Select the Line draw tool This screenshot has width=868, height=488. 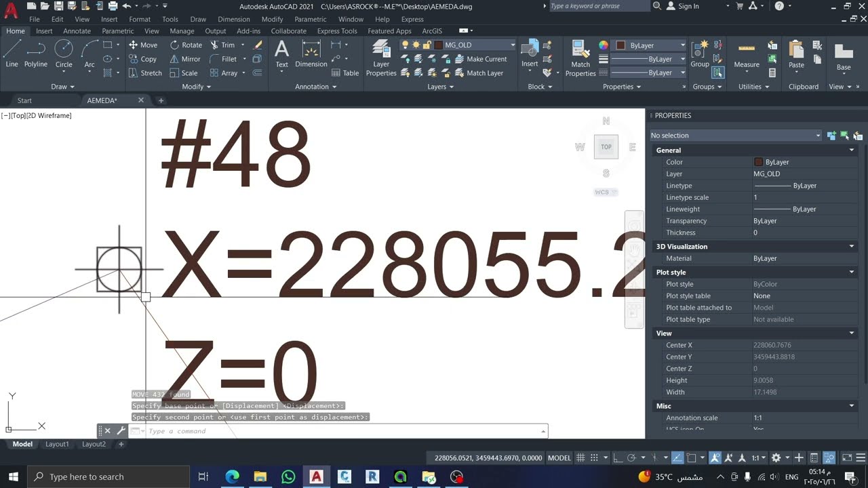12,54
